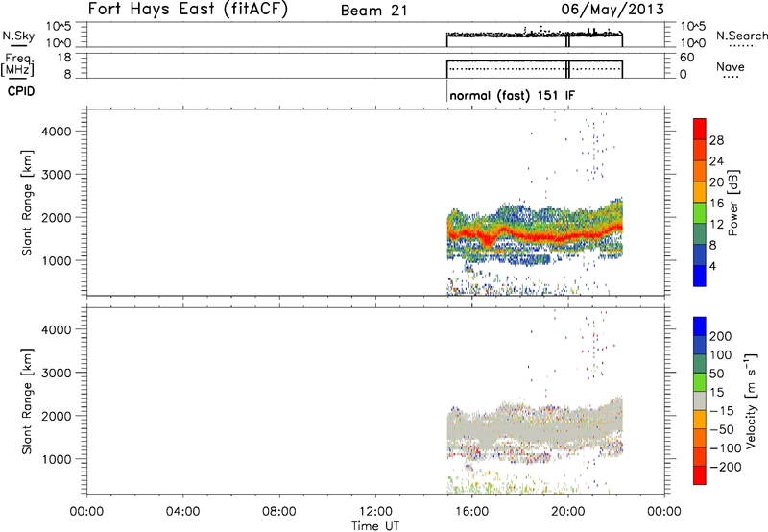The height and width of the screenshot is (532, 768).
Task: Click the gray segment of velocity colorbar
Action: click(700, 400)
